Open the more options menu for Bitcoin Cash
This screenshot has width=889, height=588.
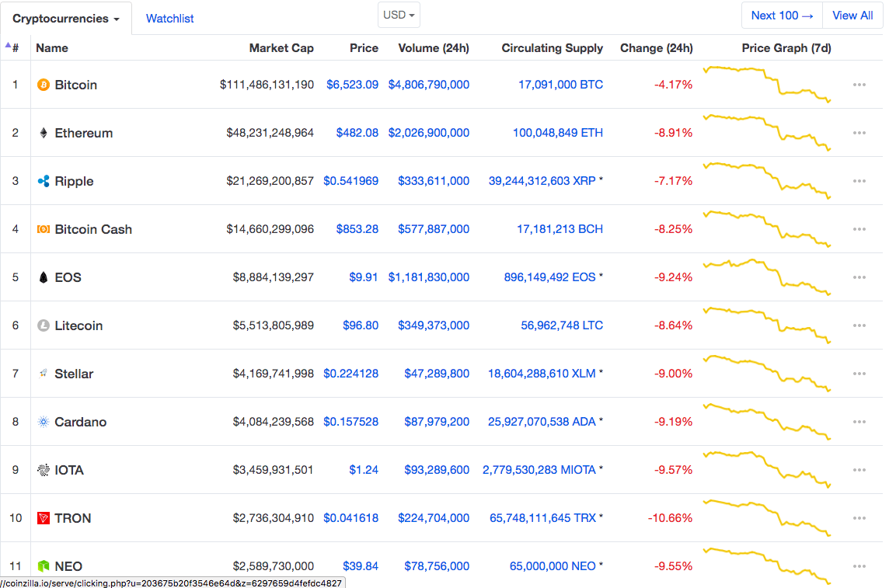pyautogui.click(x=859, y=229)
